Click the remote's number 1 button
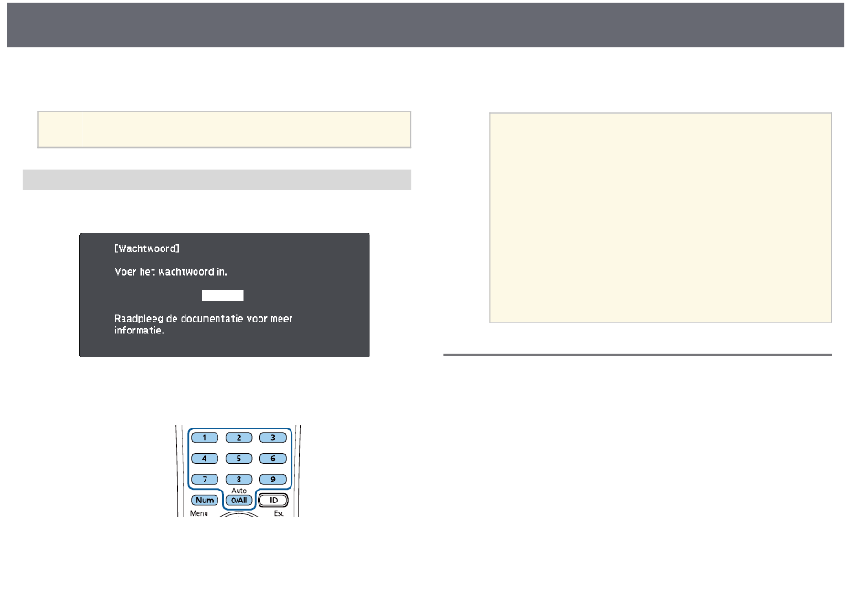 (x=205, y=438)
